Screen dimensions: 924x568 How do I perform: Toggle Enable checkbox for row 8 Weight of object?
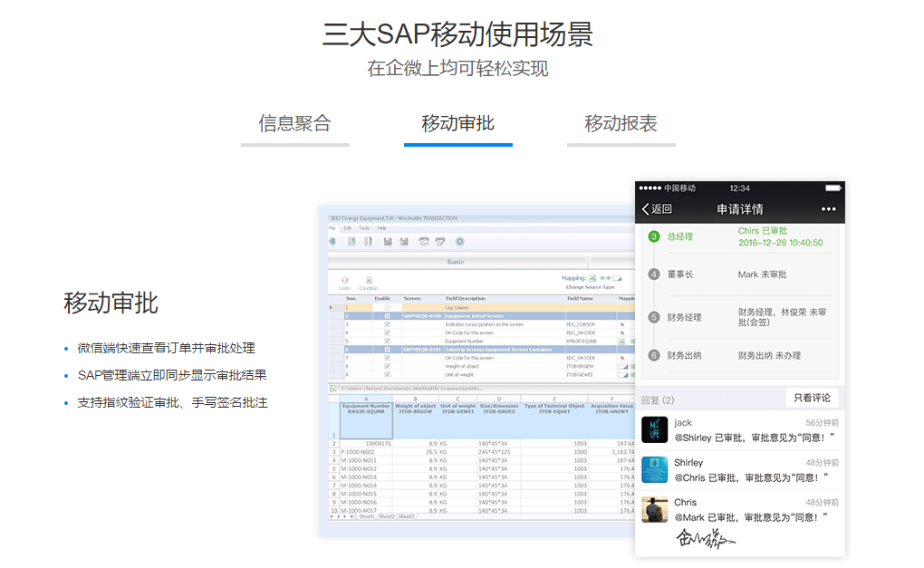point(387,366)
